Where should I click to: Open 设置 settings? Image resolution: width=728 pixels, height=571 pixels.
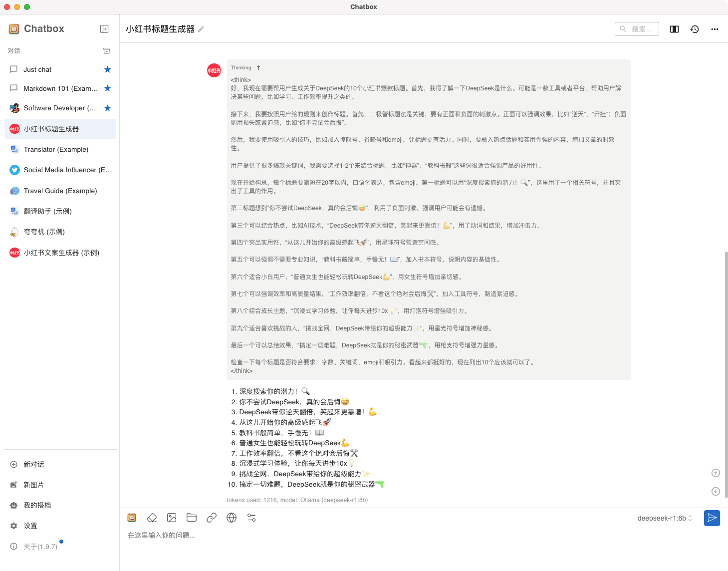60,526
